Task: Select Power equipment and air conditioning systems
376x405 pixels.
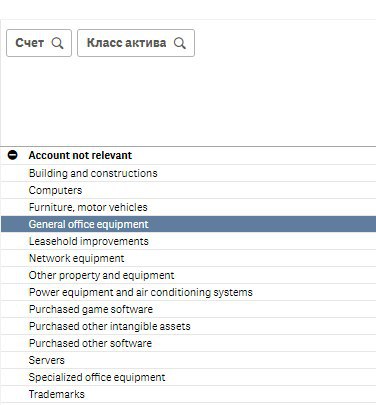Action: pyautogui.click(x=188, y=292)
